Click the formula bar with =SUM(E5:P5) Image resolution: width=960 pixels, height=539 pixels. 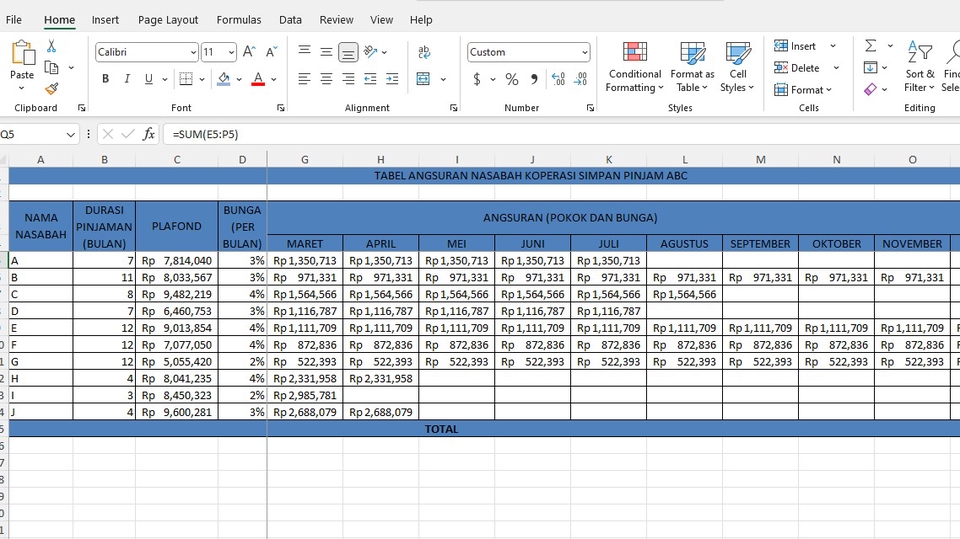[x=560, y=134]
